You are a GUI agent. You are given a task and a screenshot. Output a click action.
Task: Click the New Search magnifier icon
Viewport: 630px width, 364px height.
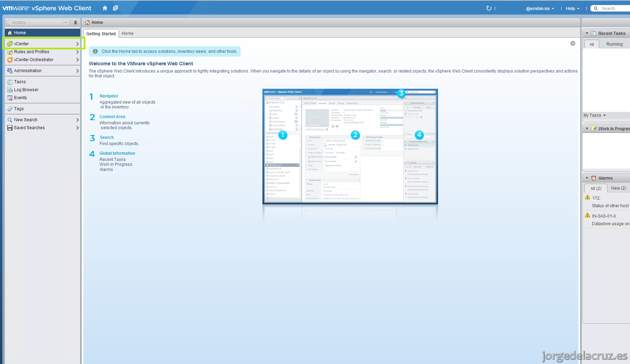[x=10, y=120]
